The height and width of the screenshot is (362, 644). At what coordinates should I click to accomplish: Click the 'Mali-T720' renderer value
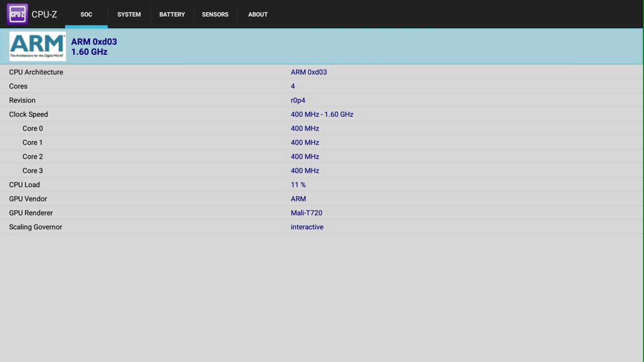click(306, 213)
